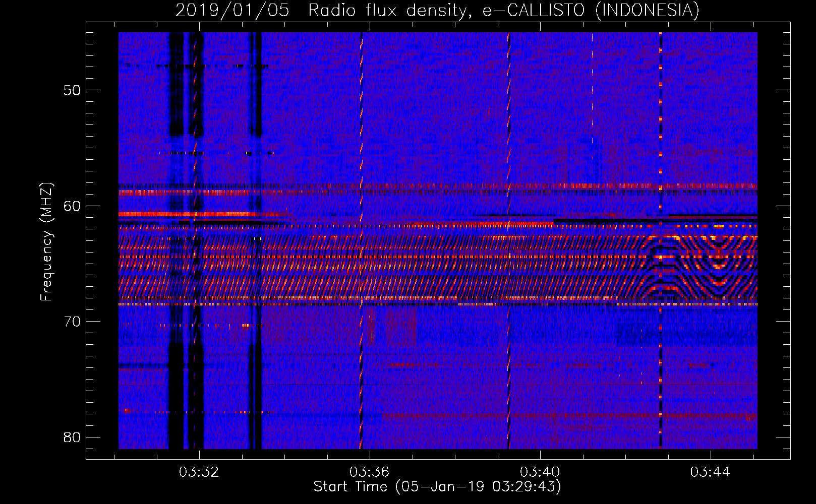816x504 pixels.
Task: Select the 03:40 time axis label
Action: (540, 472)
